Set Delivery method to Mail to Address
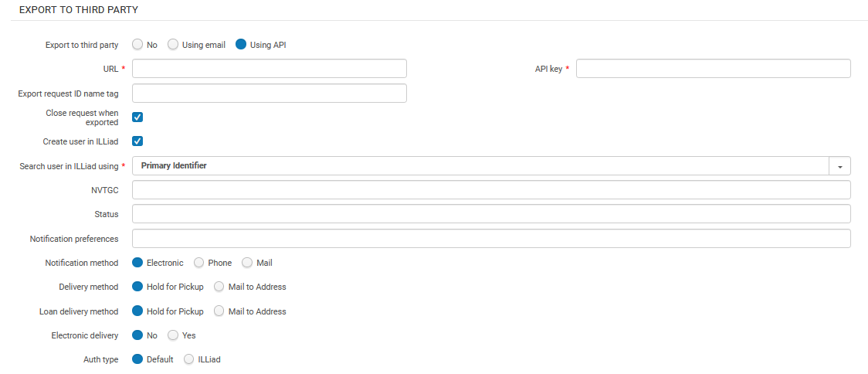The width and height of the screenshot is (868, 374). [219, 287]
